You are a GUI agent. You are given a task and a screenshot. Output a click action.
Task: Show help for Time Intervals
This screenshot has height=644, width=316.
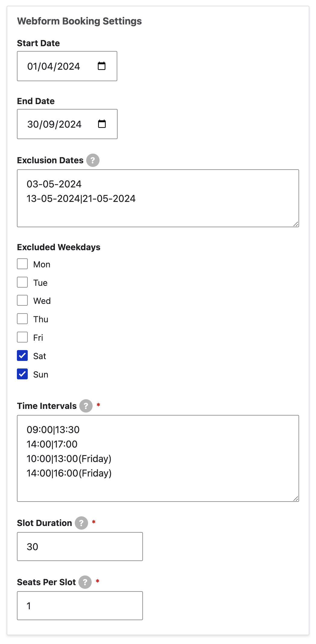[x=86, y=406]
